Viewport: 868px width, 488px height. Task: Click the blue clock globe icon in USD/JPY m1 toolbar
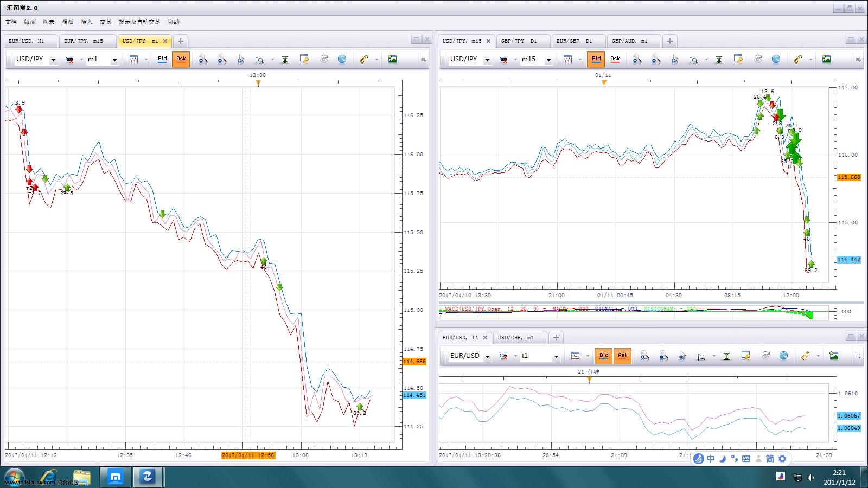pyautogui.click(x=342, y=59)
